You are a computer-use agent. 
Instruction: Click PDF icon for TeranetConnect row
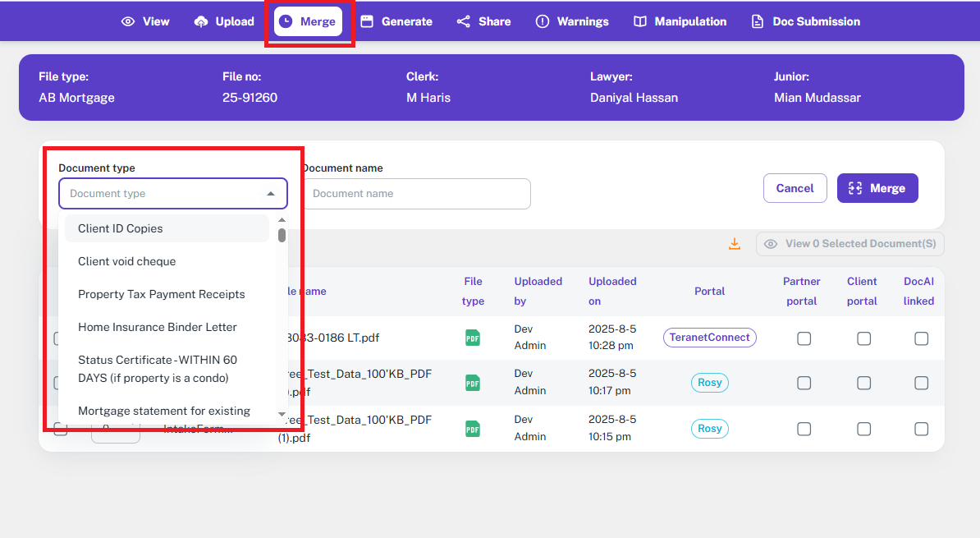tap(473, 338)
